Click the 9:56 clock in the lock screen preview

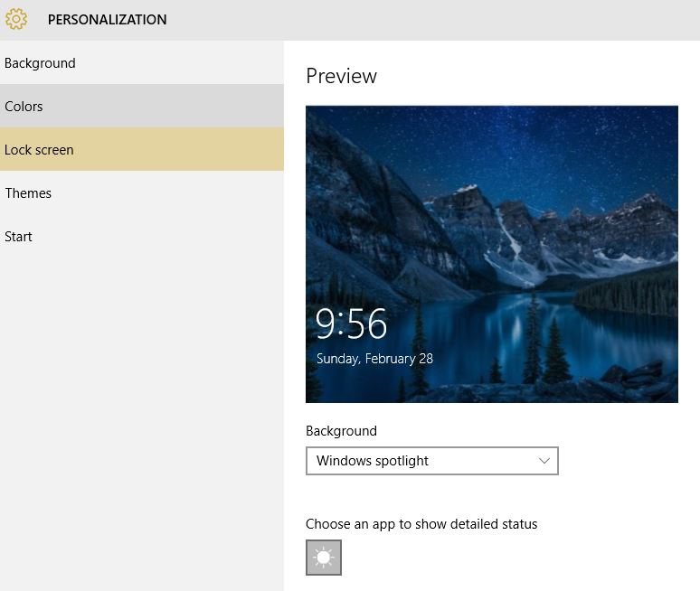pyautogui.click(x=351, y=324)
